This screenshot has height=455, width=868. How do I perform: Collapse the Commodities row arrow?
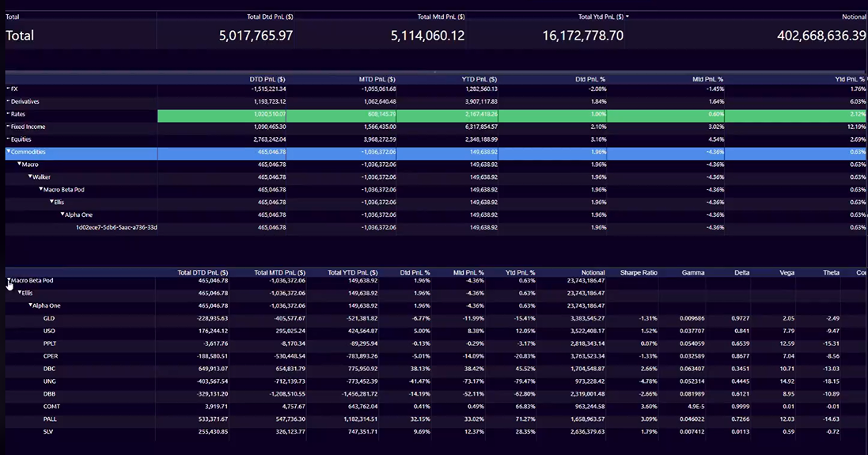(x=9, y=151)
